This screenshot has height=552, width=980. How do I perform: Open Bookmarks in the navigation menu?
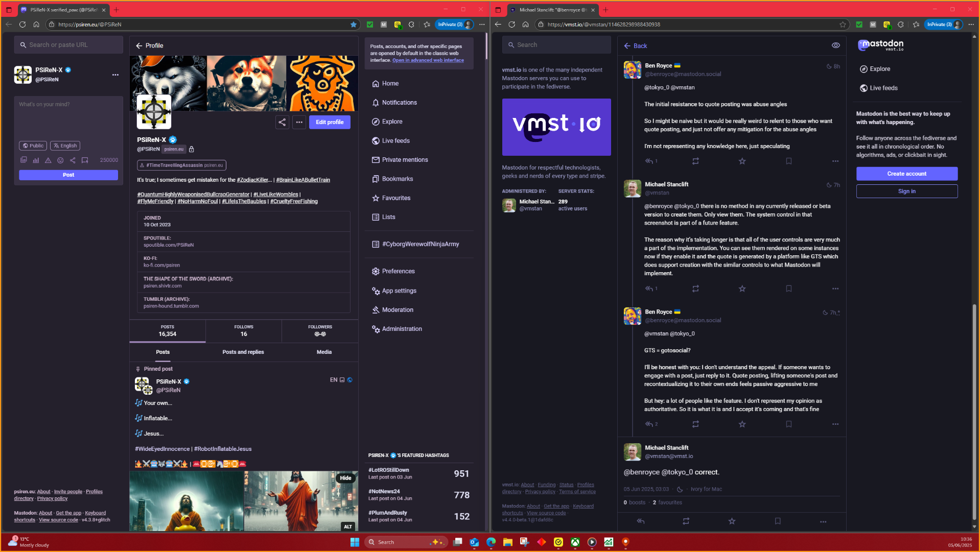(x=392, y=179)
